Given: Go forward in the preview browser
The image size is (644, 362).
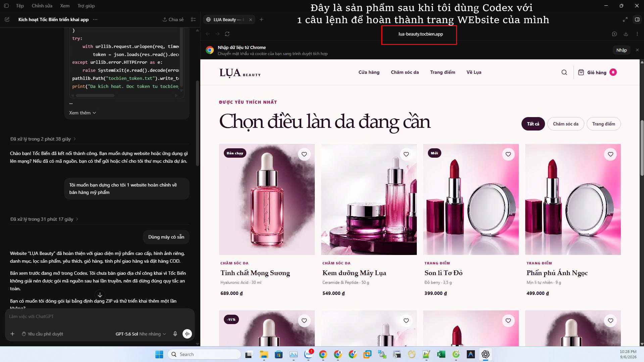Looking at the screenshot, I should click(x=217, y=34).
